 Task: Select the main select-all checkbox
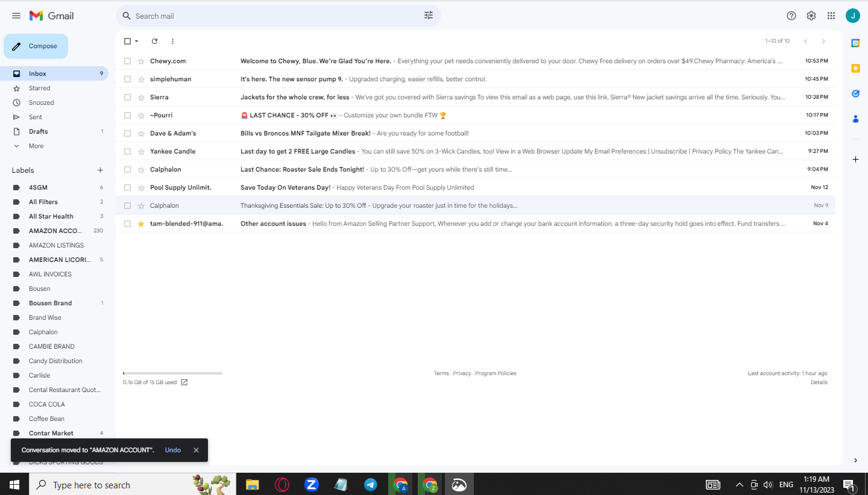pyautogui.click(x=127, y=41)
